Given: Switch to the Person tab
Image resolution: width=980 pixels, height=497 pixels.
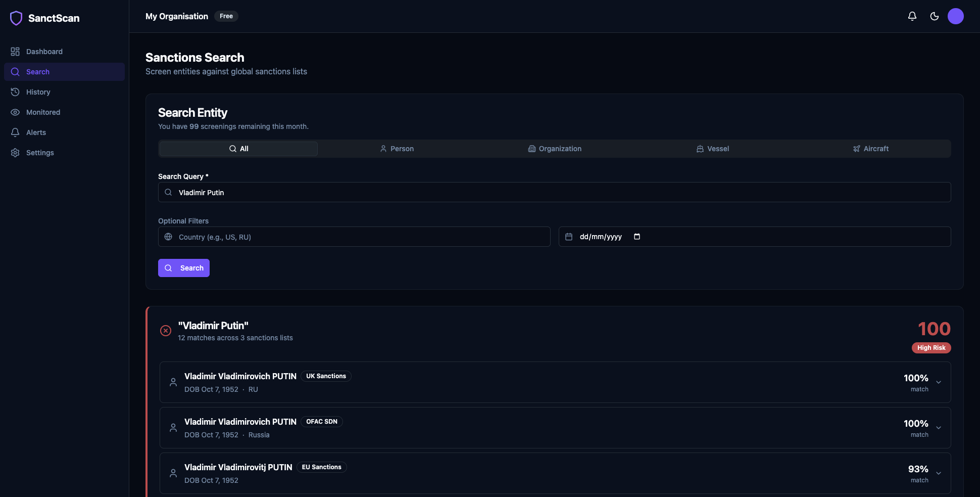Looking at the screenshot, I should [397, 149].
